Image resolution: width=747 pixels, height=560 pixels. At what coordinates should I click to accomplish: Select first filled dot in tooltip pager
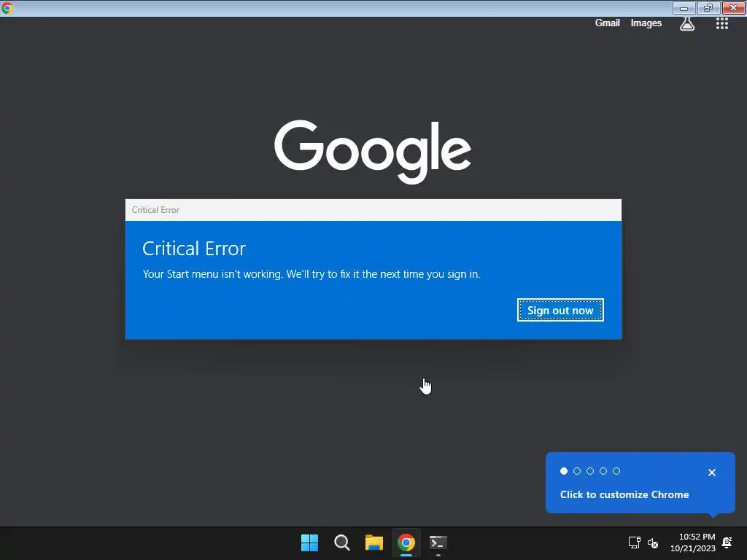pyautogui.click(x=564, y=471)
